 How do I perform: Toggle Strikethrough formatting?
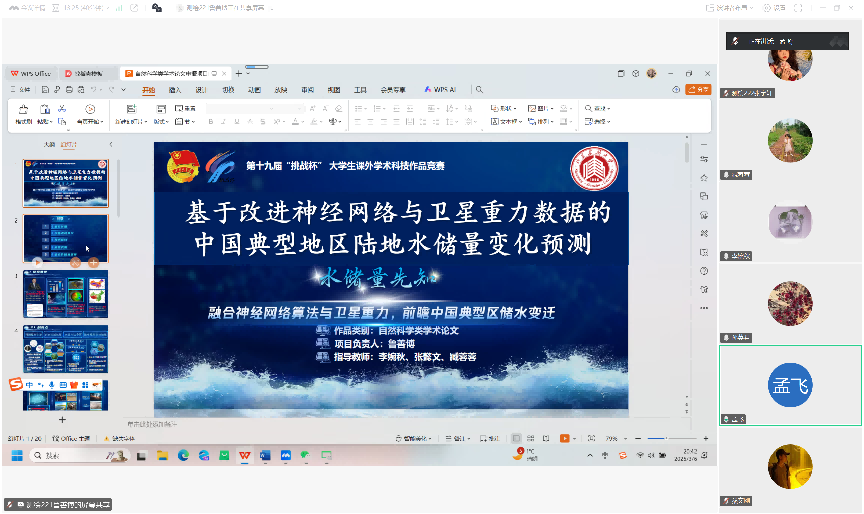tap(263, 122)
